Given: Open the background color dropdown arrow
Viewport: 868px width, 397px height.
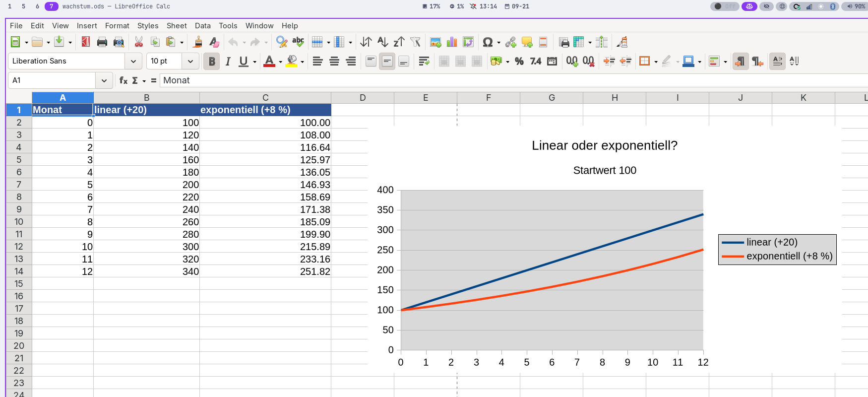Looking at the screenshot, I should (x=302, y=62).
